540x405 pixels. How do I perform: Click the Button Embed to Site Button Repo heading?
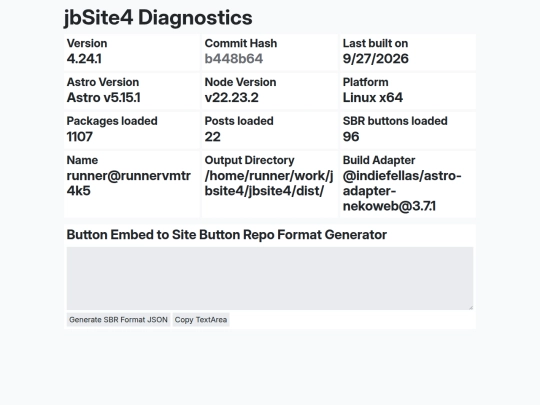pyautogui.click(x=227, y=235)
